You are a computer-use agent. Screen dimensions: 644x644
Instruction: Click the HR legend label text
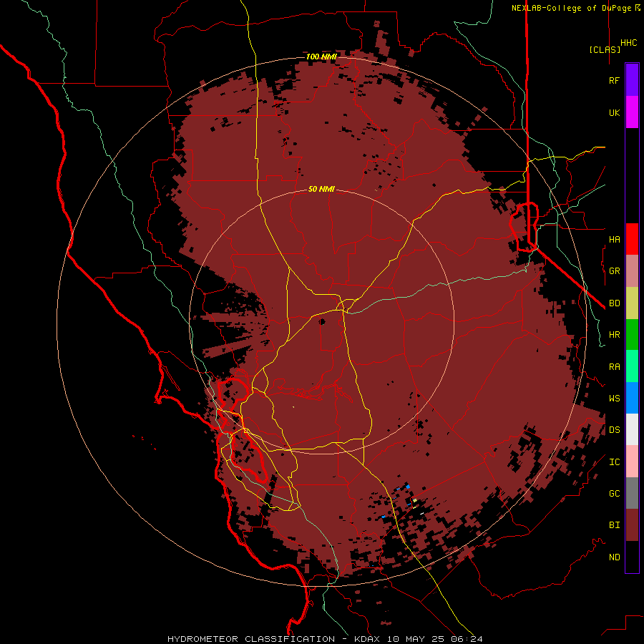tap(614, 335)
